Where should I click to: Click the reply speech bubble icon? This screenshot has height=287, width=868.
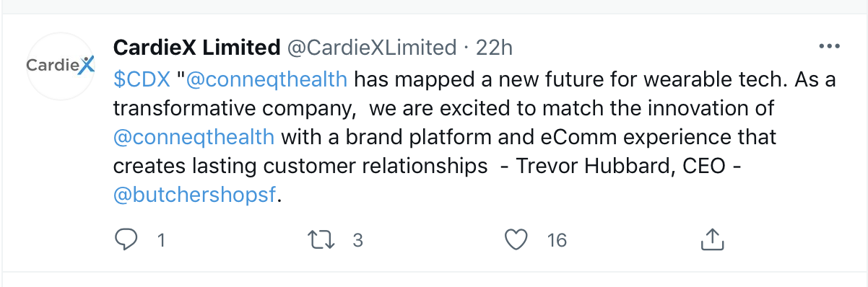pos(126,239)
